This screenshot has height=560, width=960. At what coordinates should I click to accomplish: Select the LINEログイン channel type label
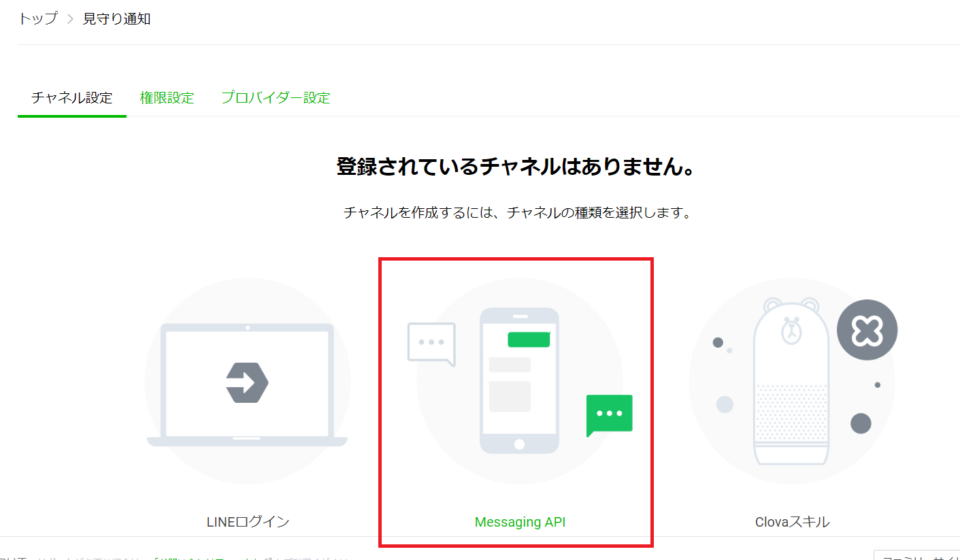(246, 522)
